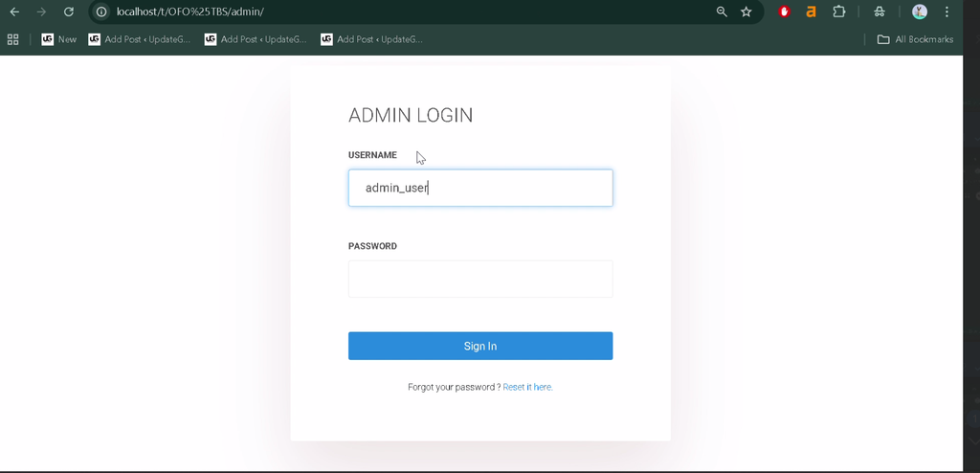Viewport: 980px width, 473px height.
Task: Click 'Forgot your password ?' text
Action: 454,387
